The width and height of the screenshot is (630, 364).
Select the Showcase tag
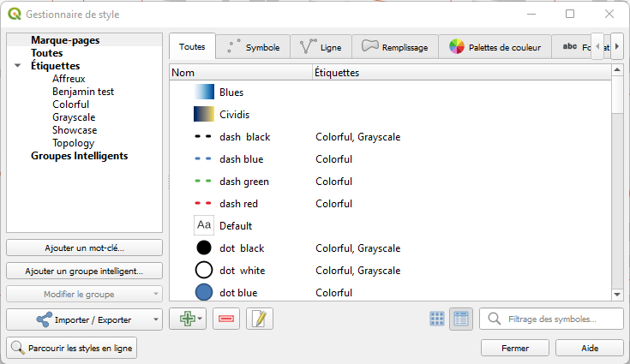pos(75,130)
